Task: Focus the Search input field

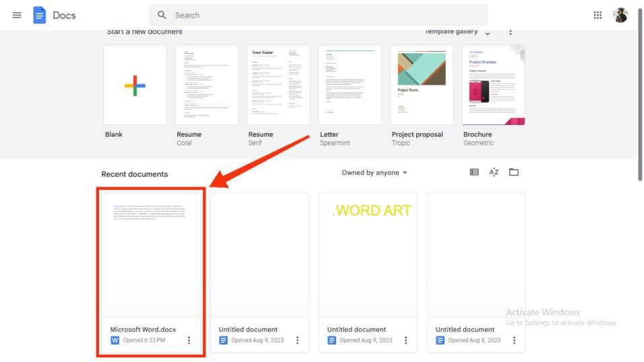Action: pos(318,16)
